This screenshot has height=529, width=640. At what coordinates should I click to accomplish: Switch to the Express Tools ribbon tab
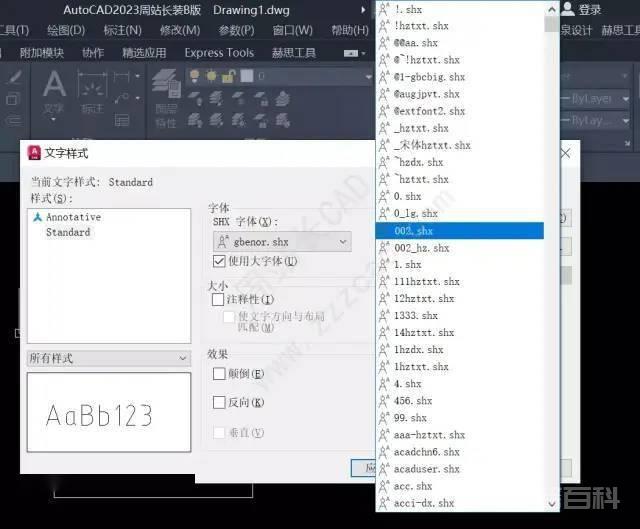click(x=219, y=53)
